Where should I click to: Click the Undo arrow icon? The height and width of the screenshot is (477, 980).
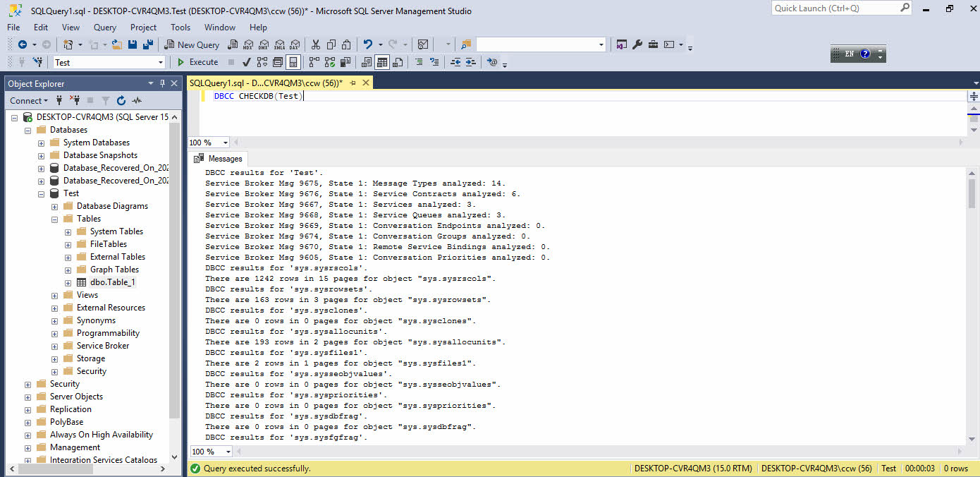click(367, 44)
